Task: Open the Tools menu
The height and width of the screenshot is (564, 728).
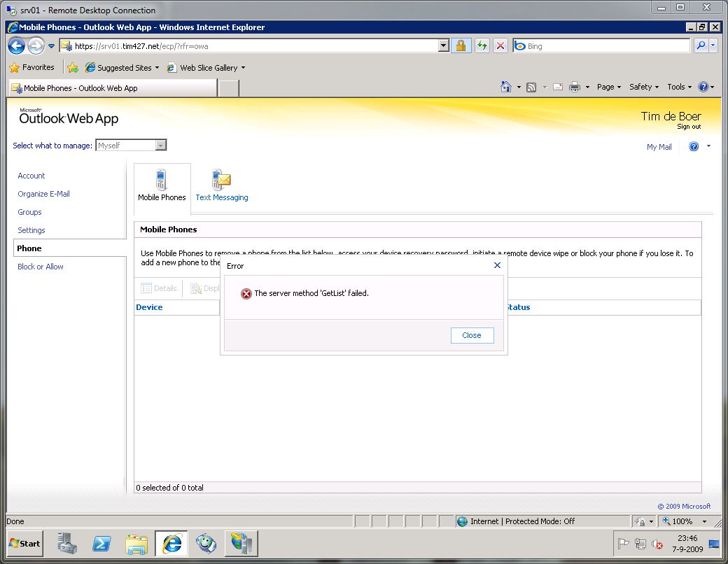Action: 679,87
